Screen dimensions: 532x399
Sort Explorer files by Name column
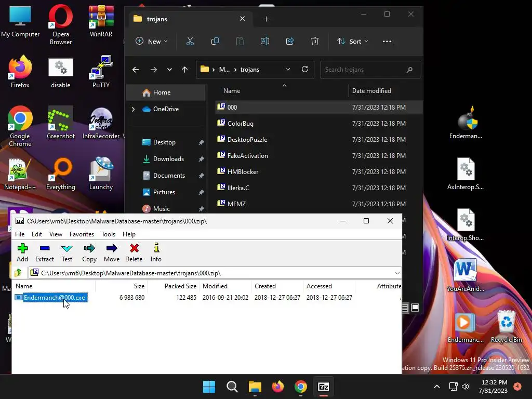click(x=281, y=91)
